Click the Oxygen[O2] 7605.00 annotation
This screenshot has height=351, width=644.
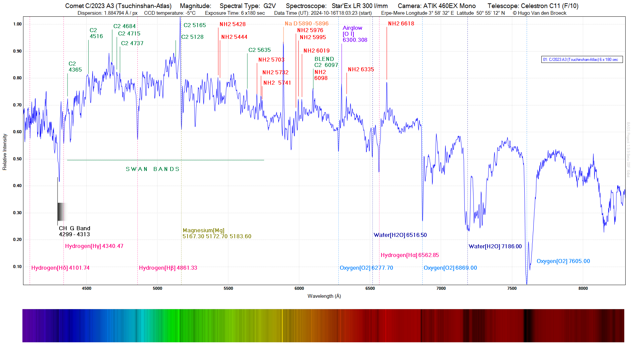(563, 261)
